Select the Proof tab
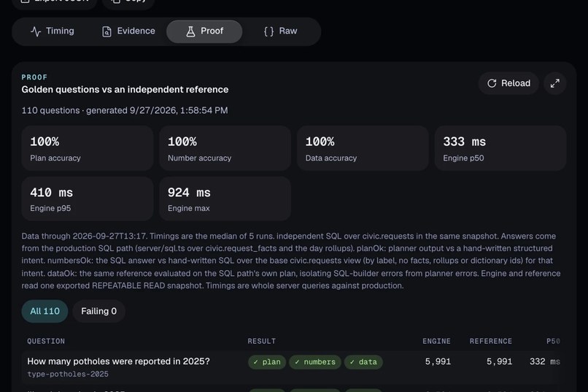This screenshot has width=588, height=392. coord(204,31)
